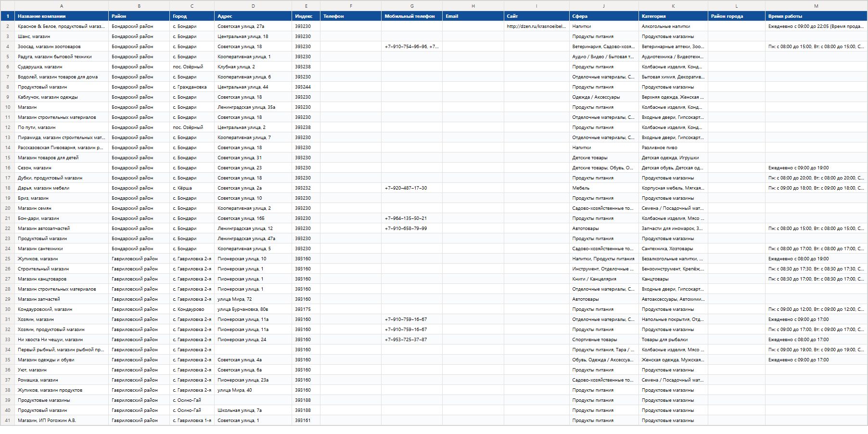Select the 'Разливное пиво' category cell
This screenshot has height=434, width=868.
(x=673, y=147)
